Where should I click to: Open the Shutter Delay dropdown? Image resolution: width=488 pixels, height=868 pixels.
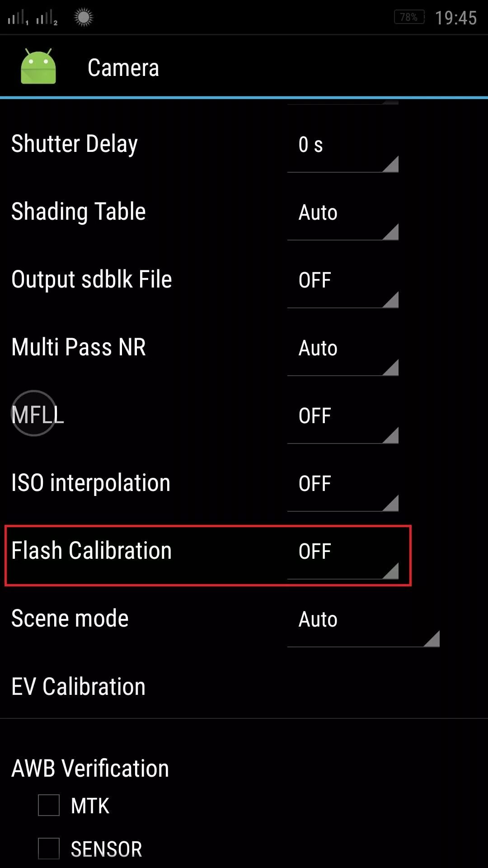(x=343, y=145)
